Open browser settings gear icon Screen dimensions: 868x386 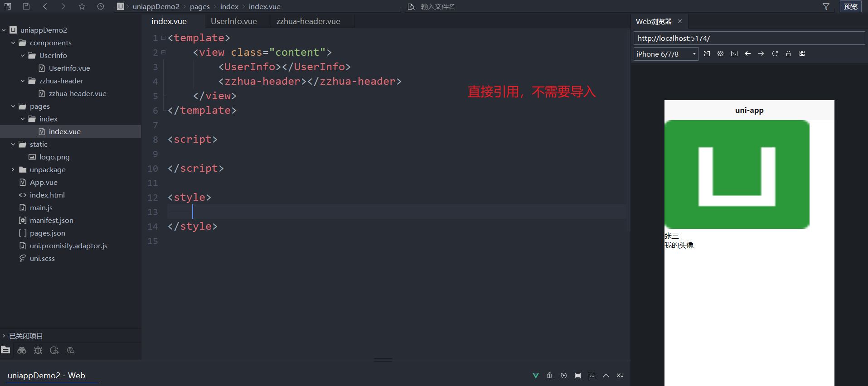coord(721,53)
